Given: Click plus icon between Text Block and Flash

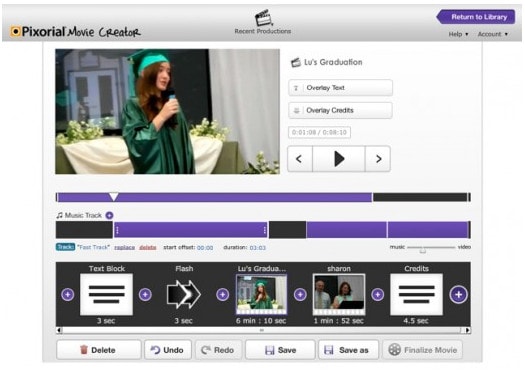Looking at the screenshot, I should click(x=145, y=295).
